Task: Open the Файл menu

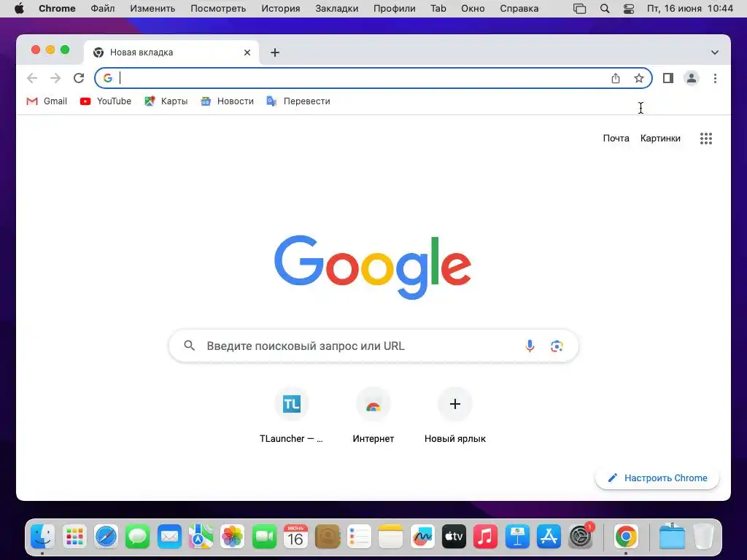Action: tap(102, 9)
